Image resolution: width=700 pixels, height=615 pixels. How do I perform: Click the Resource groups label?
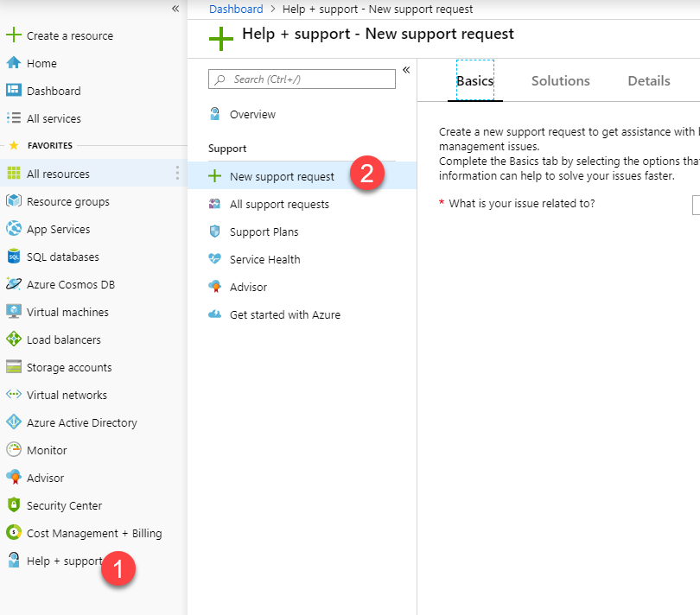pyautogui.click(x=68, y=202)
